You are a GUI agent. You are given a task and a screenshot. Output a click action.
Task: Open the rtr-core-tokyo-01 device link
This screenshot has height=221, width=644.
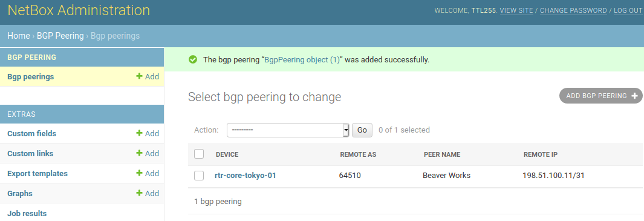tap(245, 176)
